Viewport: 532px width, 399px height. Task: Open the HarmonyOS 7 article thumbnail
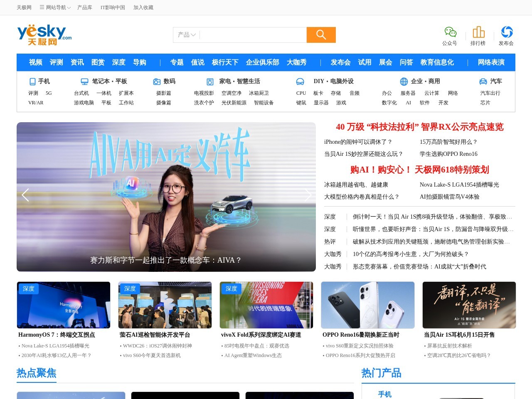64,305
